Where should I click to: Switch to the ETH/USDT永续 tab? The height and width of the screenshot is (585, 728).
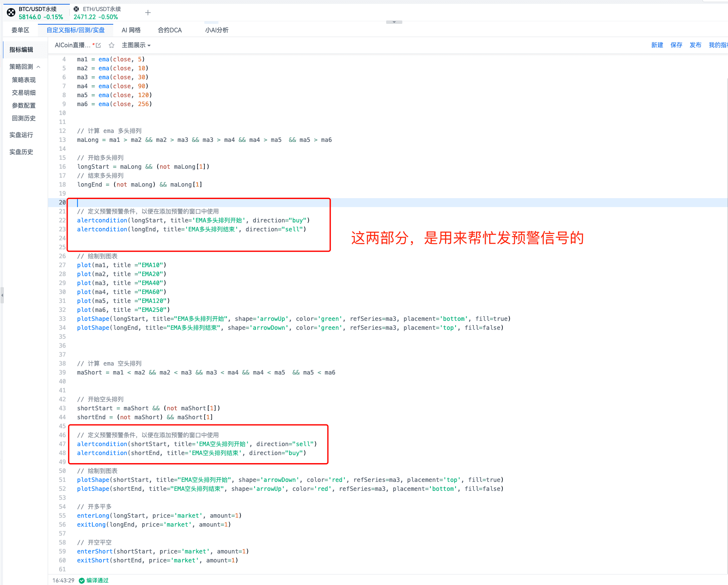click(x=97, y=13)
